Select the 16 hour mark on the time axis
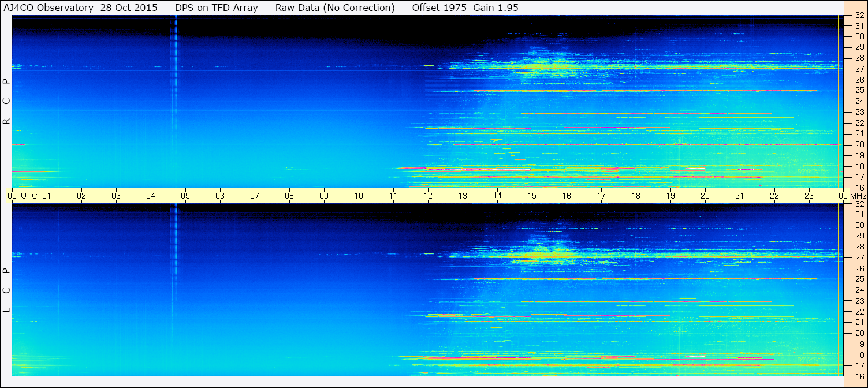868x388 pixels. coord(567,196)
